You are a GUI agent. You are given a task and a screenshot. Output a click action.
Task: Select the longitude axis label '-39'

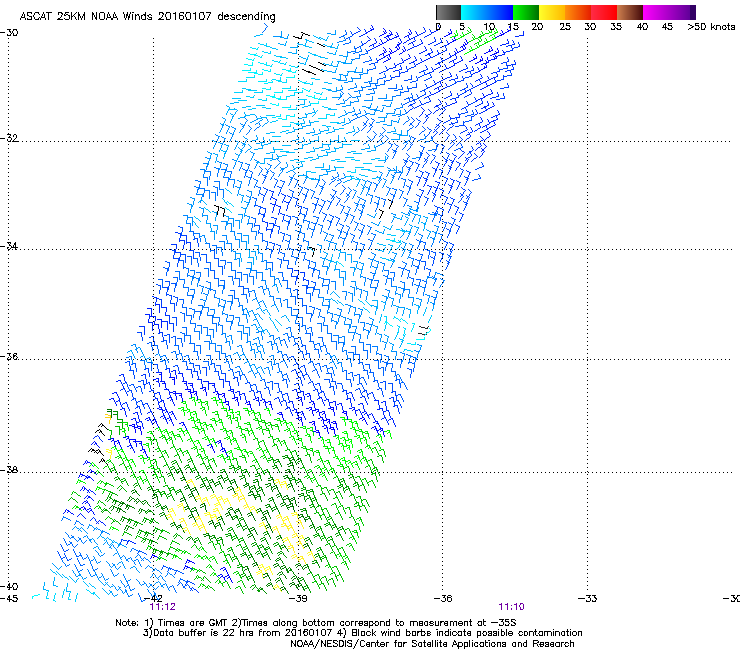[298, 599]
